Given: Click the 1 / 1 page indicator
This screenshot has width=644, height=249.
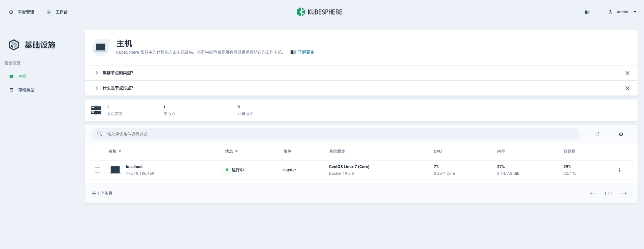Looking at the screenshot, I should tap(608, 193).
